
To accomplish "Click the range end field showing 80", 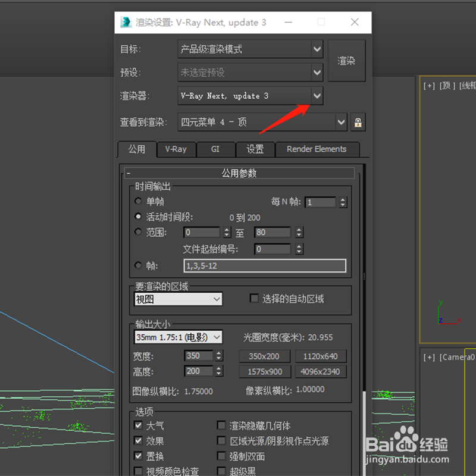I will tap(273, 232).
